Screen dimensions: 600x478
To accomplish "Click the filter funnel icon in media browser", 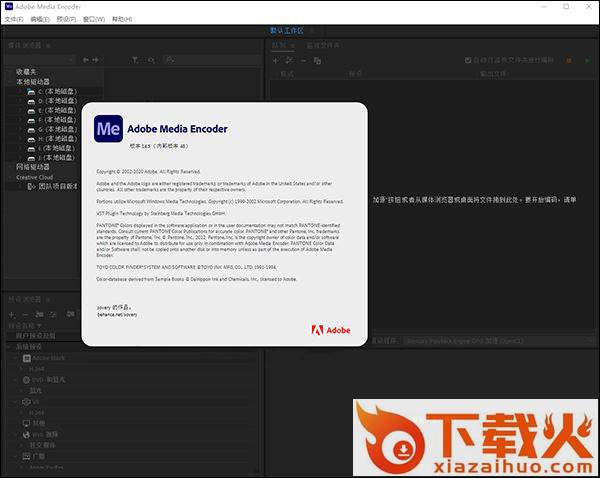I will [x=136, y=60].
